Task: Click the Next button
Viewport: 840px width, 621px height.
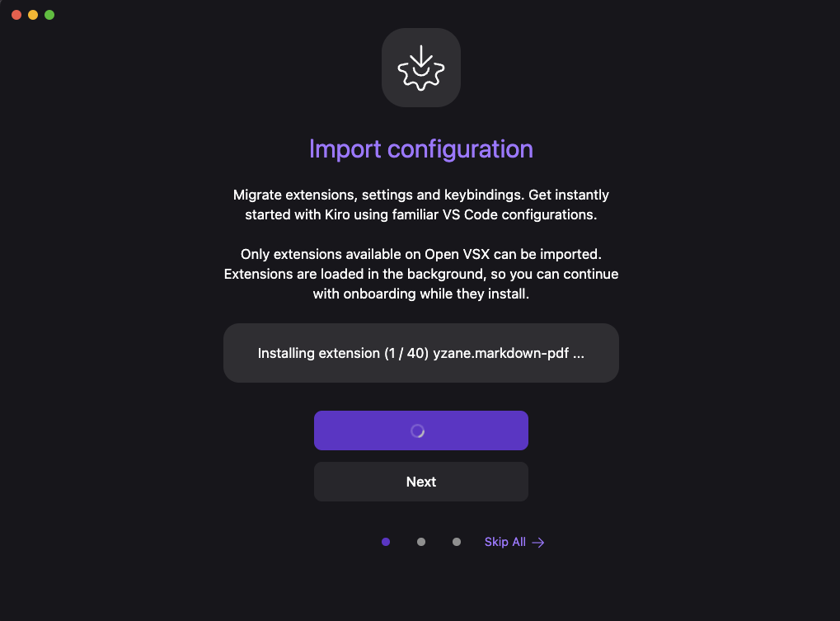Action: pyautogui.click(x=421, y=482)
